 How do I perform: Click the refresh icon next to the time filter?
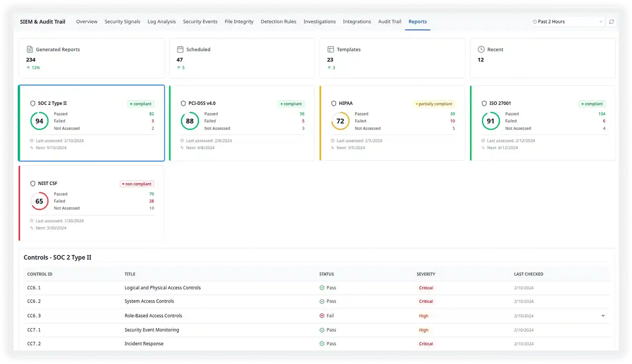point(611,22)
